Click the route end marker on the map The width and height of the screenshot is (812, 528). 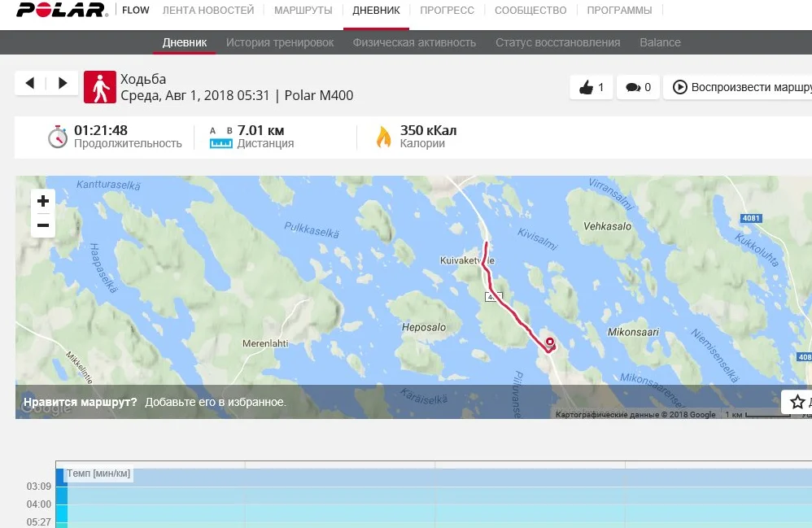point(550,343)
